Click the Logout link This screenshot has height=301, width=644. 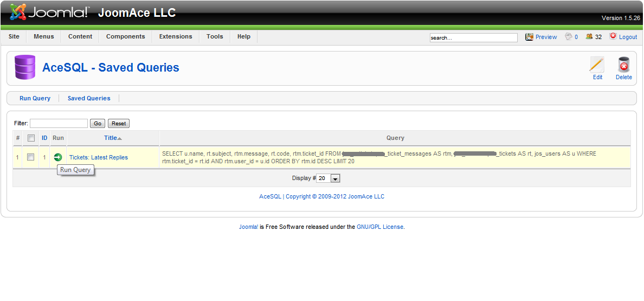[x=628, y=37]
